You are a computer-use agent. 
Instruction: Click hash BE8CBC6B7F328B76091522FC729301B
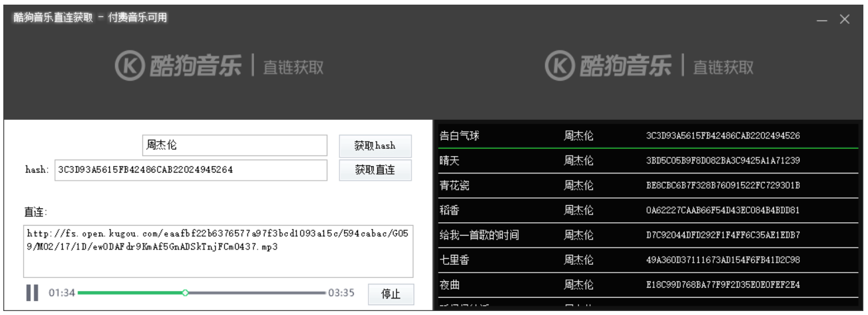tap(723, 185)
